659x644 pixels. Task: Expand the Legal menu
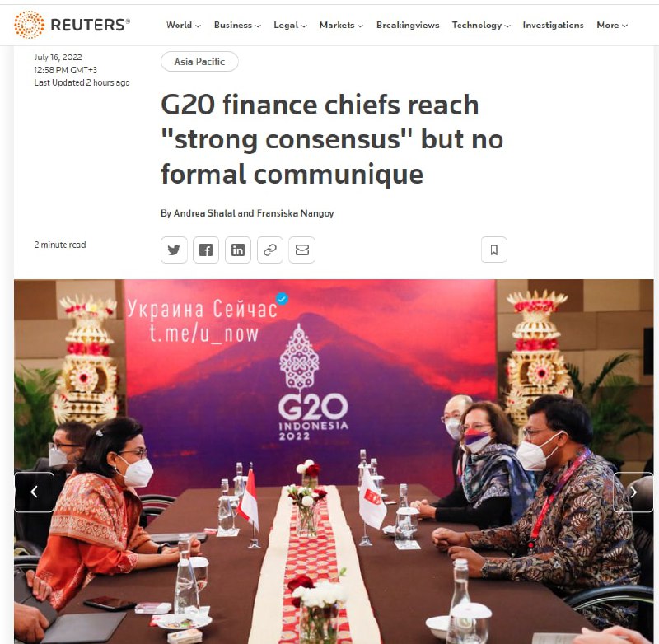pyautogui.click(x=290, y=26)
